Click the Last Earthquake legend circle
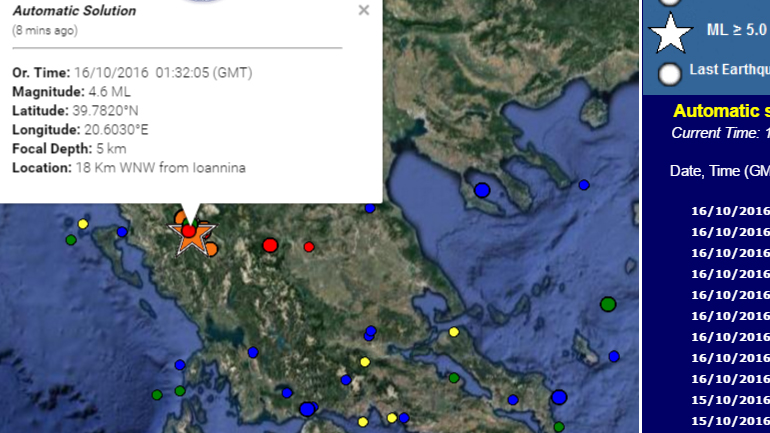Viewport: 770px width, 433px height. [670, 74]
